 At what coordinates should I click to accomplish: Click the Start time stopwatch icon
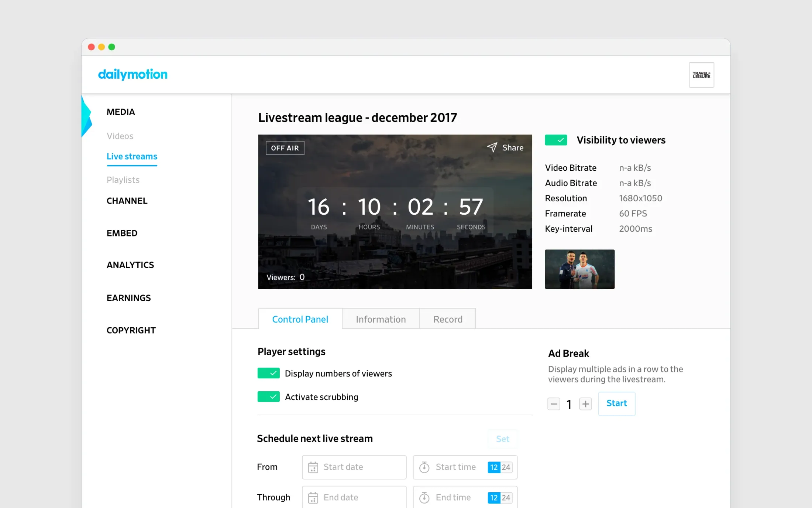[424, 467]
